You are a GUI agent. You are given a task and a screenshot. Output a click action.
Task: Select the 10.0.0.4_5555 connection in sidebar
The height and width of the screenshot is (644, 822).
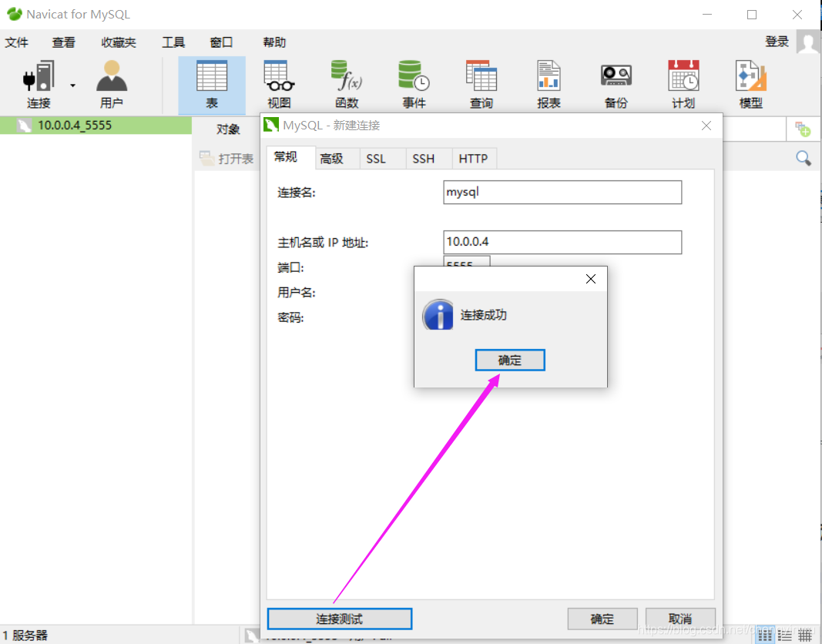coord(96,126)
